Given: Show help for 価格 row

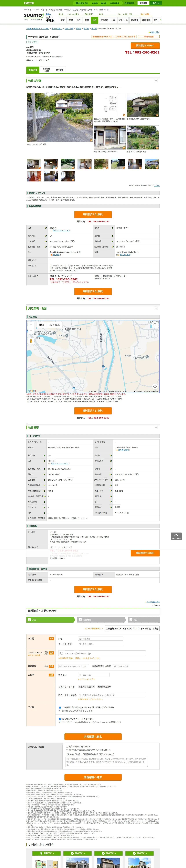Looking at the screenshot, I should [46, 228].
